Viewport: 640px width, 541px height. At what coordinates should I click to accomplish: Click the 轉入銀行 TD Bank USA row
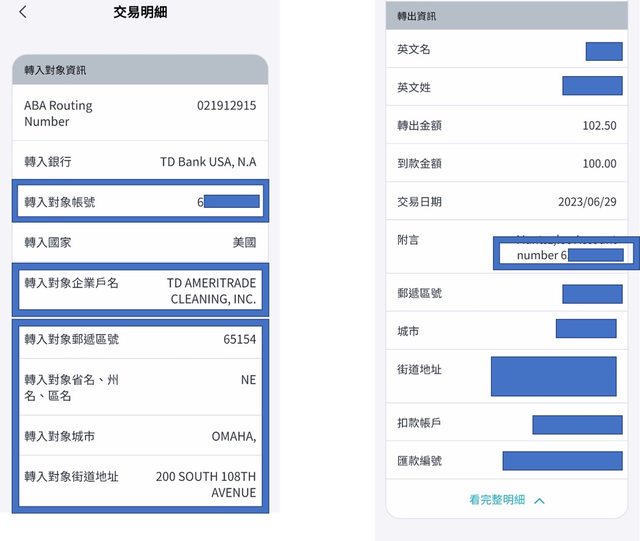tap(140, 161)
